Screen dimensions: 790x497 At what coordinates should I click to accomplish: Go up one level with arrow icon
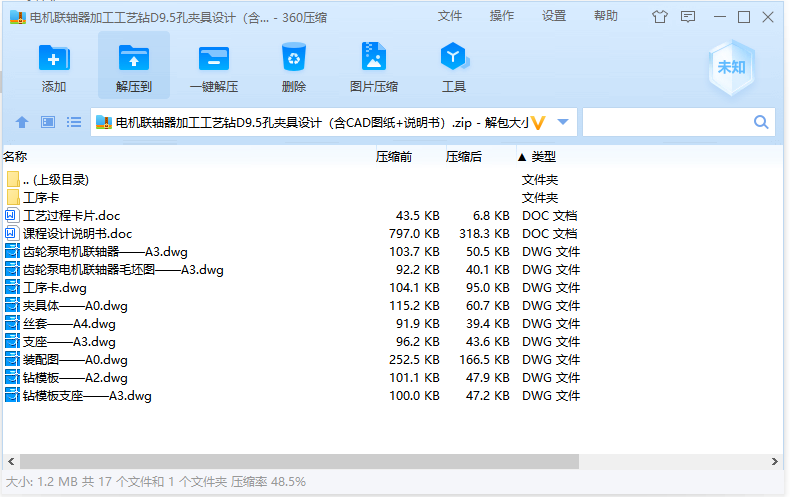(x=22, y=122)
